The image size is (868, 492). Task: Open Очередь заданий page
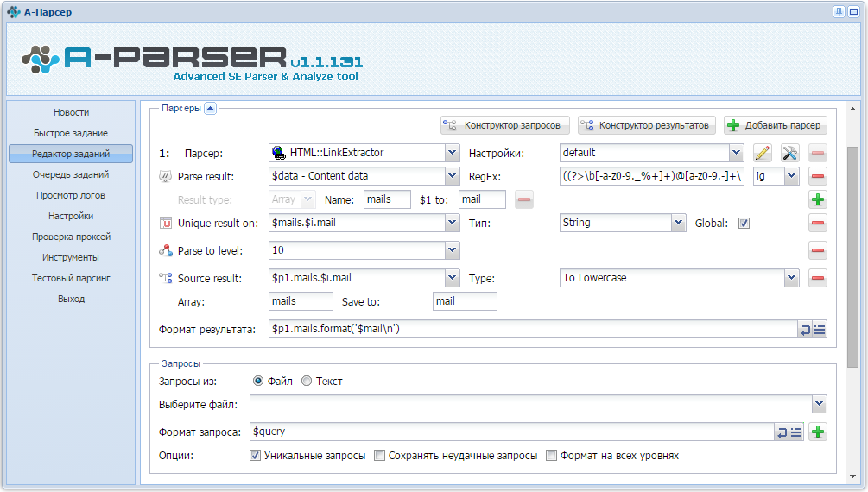coord(71,174)
